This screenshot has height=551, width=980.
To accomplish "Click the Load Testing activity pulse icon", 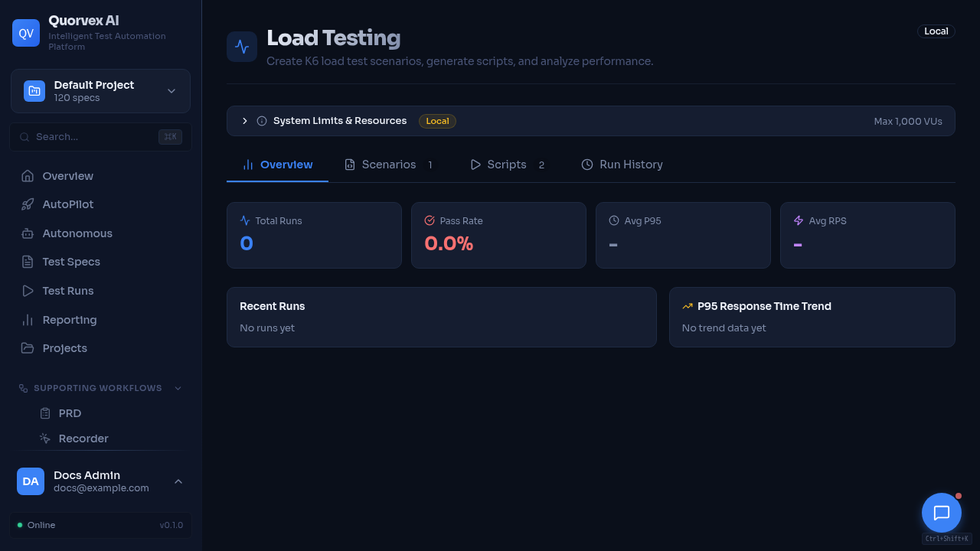I will pyautogui.click(x=242, y=47).
